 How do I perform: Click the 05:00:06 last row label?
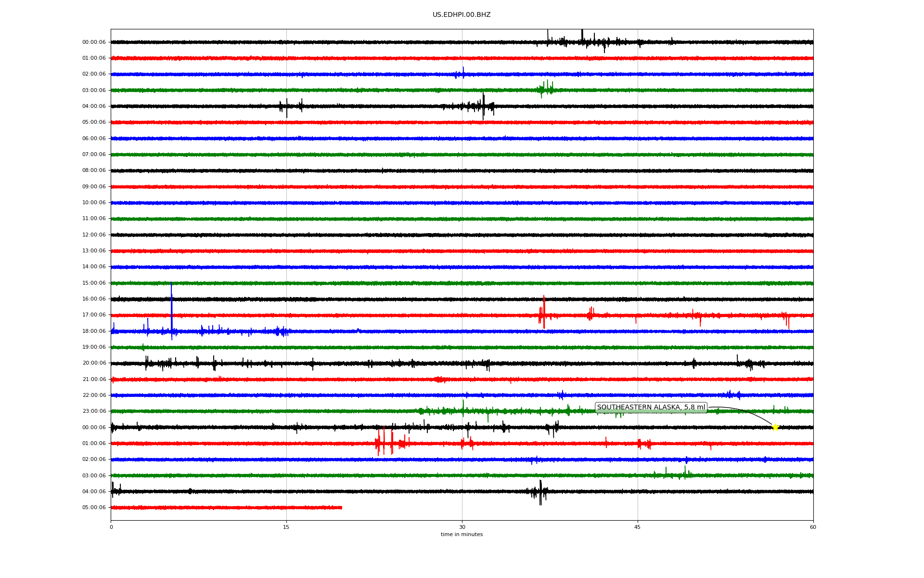coord(94,508)
